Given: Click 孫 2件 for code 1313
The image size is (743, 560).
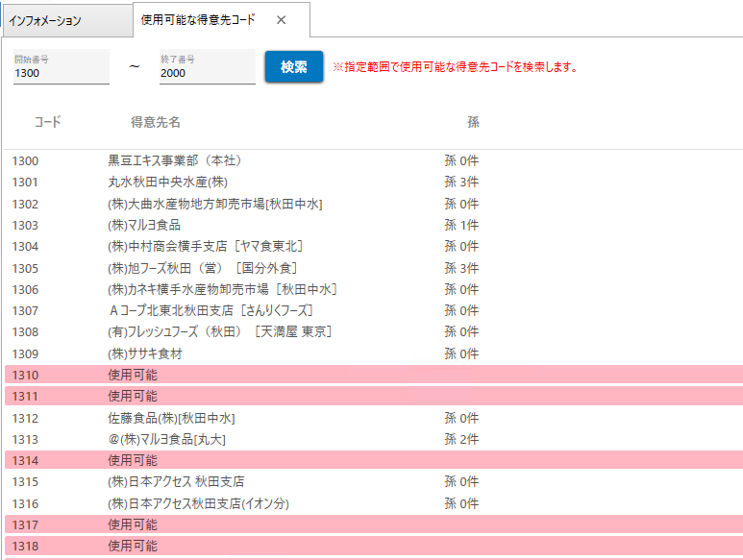Looking at the screenshot, I should click(461, 439).
